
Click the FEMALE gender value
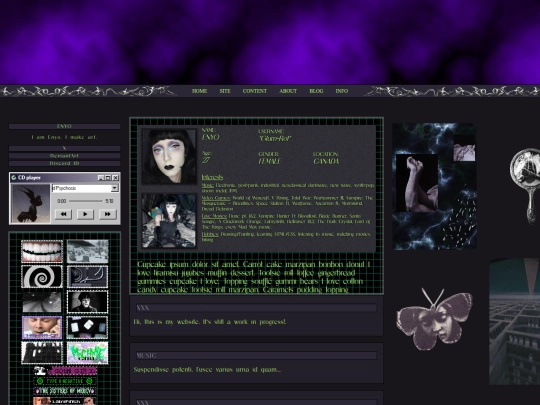click(x=270, y=161)
